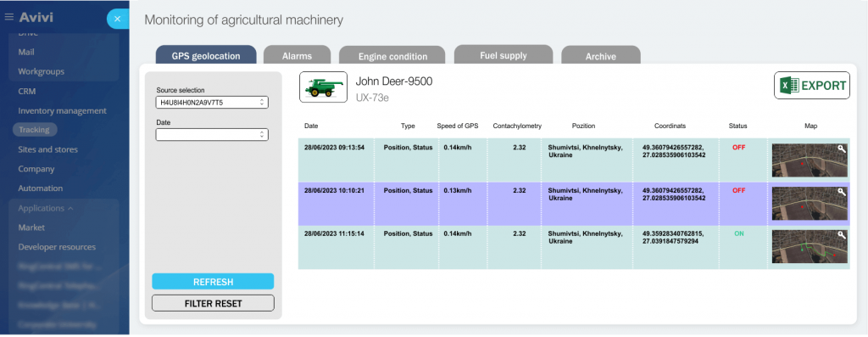The image size is (868, 337).
Task: Zoom the map in the 10:10:21 row
Action: [842, 192]
